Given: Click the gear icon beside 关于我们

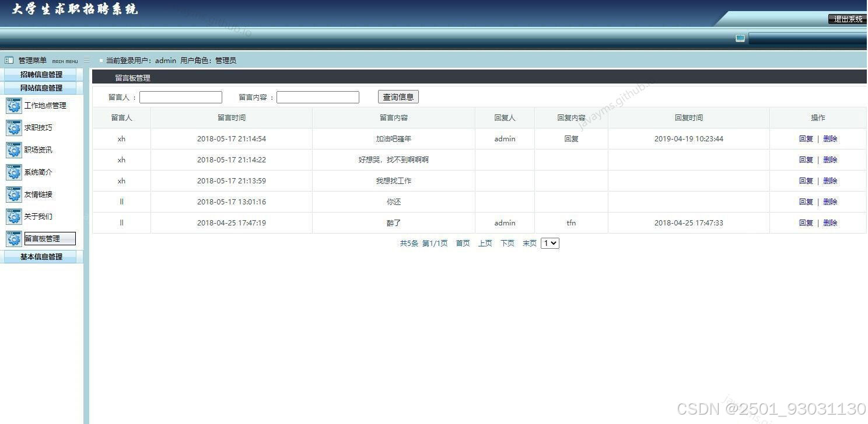Looking at the screenshot, I should click(x=14, y=217).
